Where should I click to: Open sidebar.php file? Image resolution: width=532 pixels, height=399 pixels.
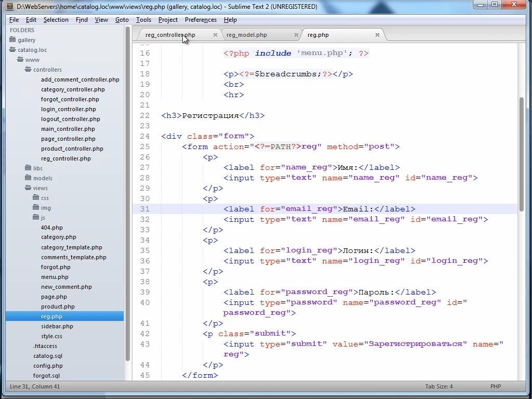point(57,326)
